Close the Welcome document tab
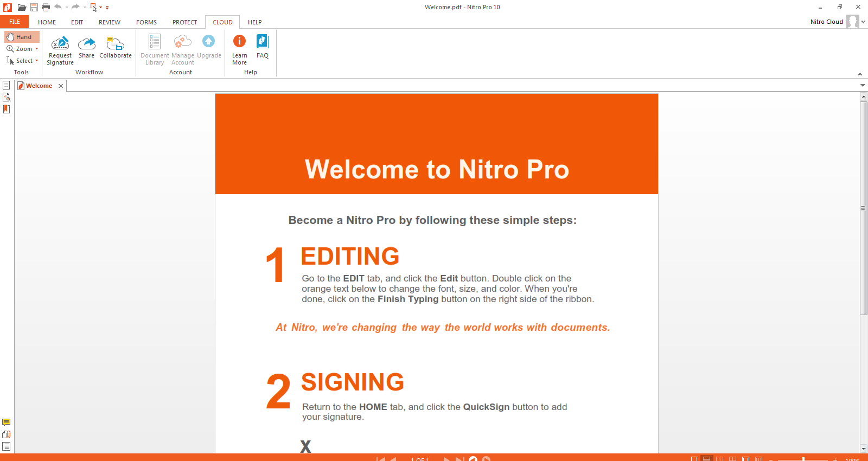This screenshot has height=461, width=868. 61,86
